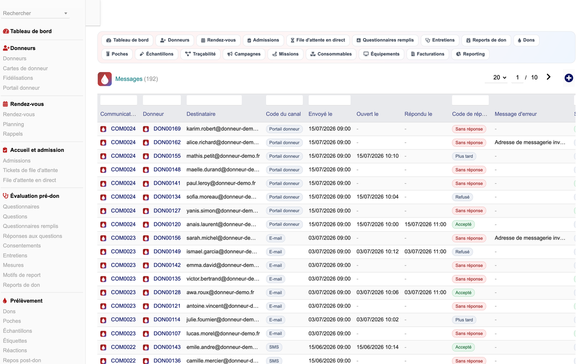
Task: Open the DON00149 donor link
Action: click(x=167, y=251)
